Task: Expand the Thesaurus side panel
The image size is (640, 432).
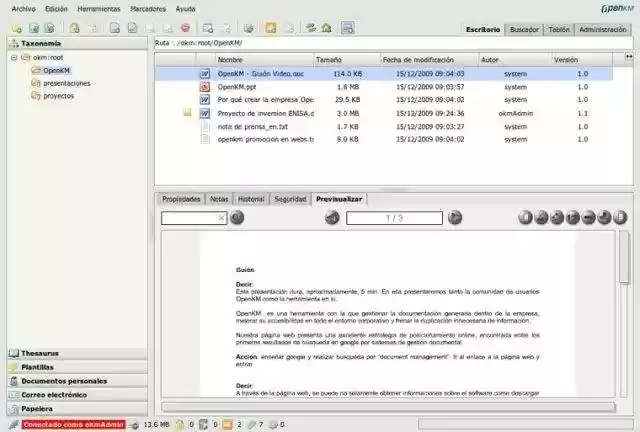Action: (x=40, y=353)
